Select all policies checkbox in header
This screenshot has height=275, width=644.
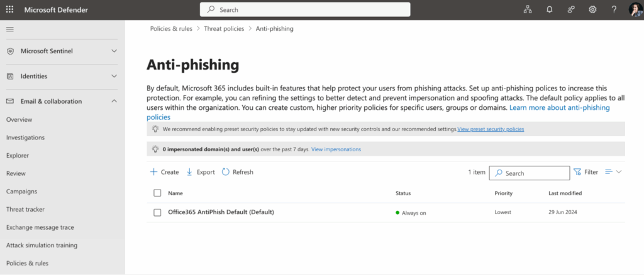pyautogui.click(x=157, y=193)
